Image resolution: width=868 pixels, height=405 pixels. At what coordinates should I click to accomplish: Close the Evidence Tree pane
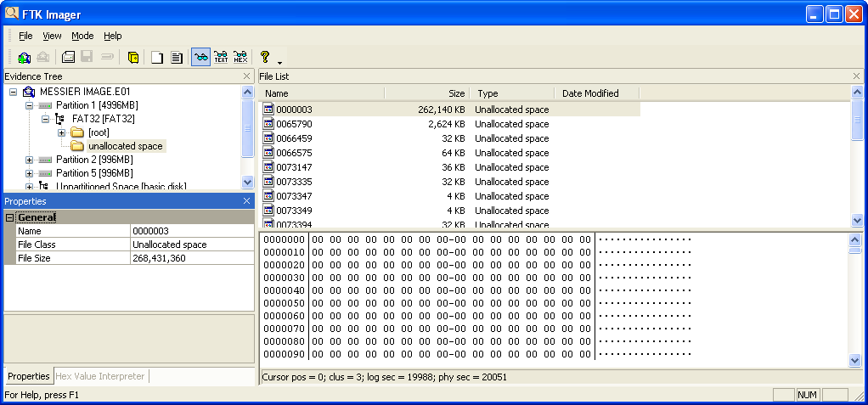click(247, 76)
